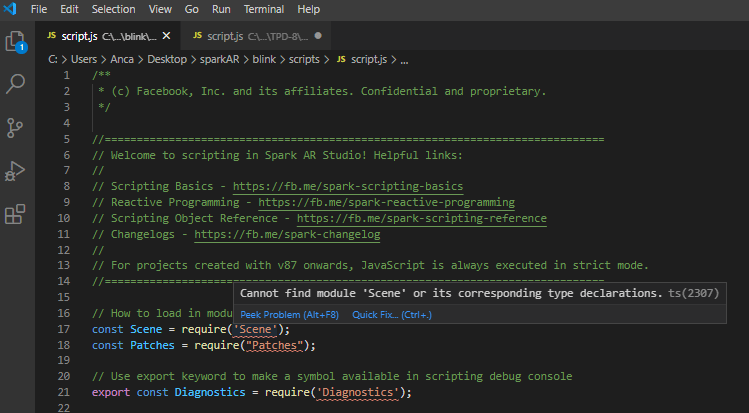Click the scripts breadcrumb segment
Viewport: 749px width, 413px height.
(x=304, y=59)
